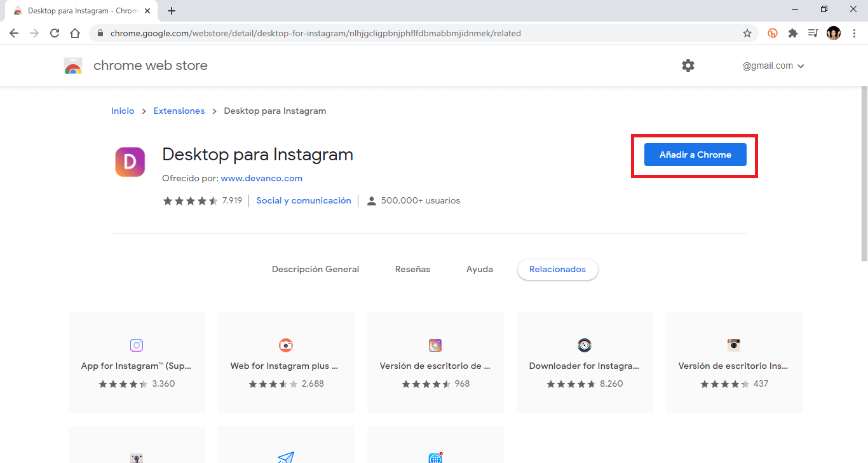Click the Añadir a Chrome button

[695, 155]
